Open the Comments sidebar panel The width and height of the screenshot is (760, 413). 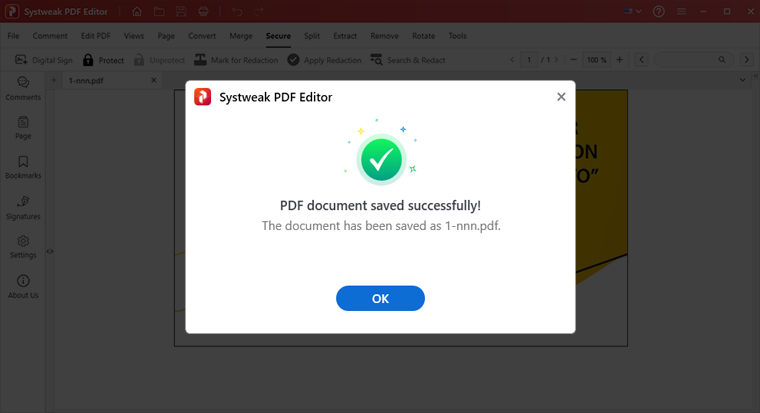23,88
